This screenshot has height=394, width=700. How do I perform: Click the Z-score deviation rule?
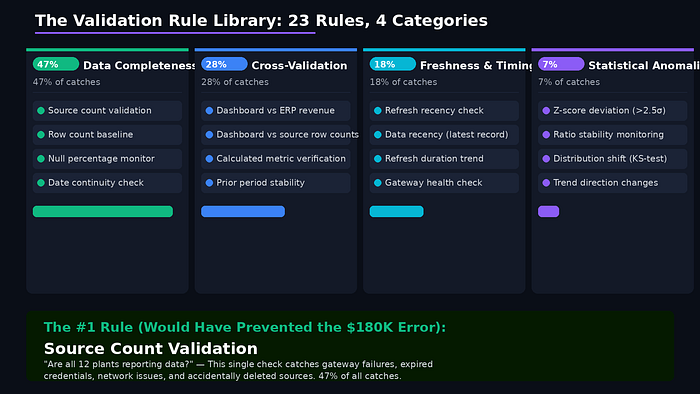tap(612, 111)
